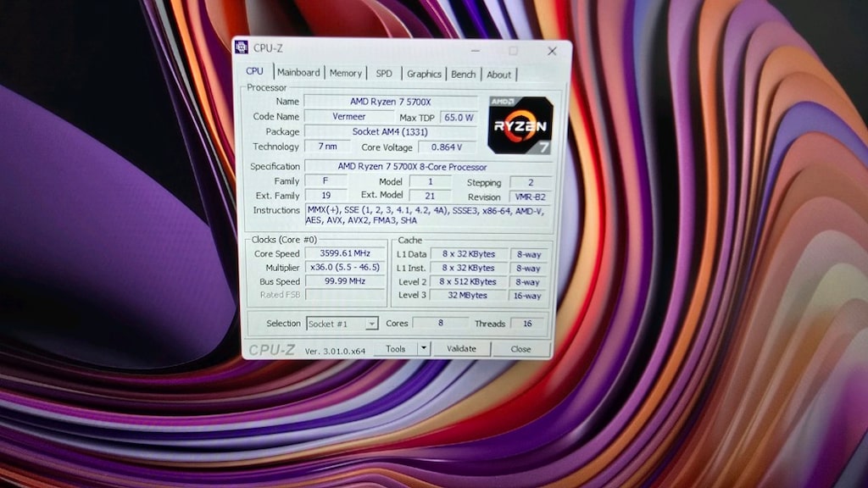Click the Code Name value Vermeer
The image size is (868, 488).
tap(348, 117)
